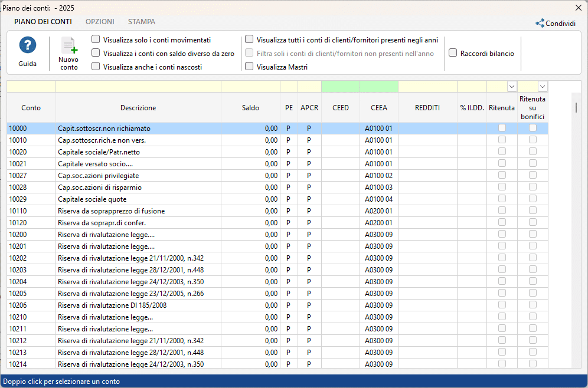Enable Visualizza solo i conti movimentati
Viewport: 588px width, 388px height.
96,40
